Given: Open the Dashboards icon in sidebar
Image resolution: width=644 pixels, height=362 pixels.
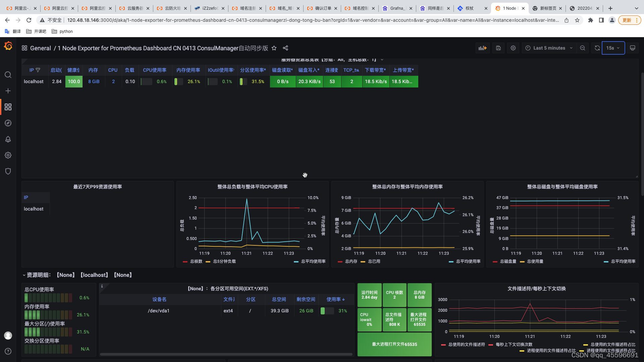Looking at the screenshot, I should click(x=8, y=107).
